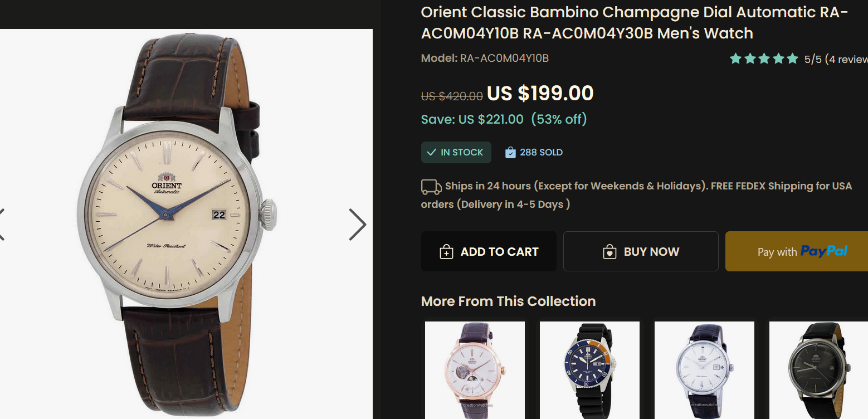Pay with PayPal
The width and height of the screenshot is (868, 419).
(x=801, y=251)
